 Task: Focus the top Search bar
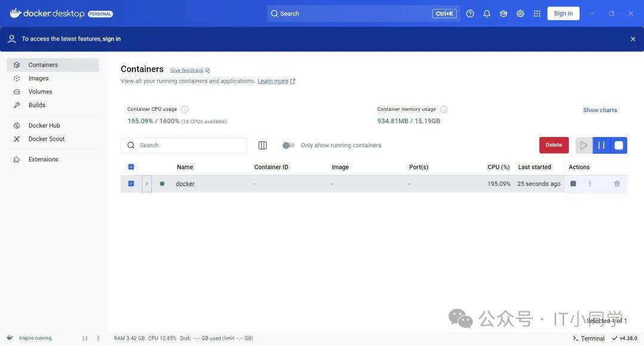click(x=364, y=14)
